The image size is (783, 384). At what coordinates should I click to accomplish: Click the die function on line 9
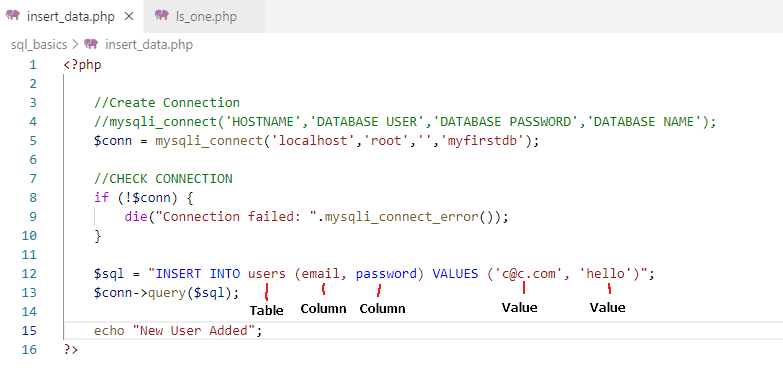(136, 217)
